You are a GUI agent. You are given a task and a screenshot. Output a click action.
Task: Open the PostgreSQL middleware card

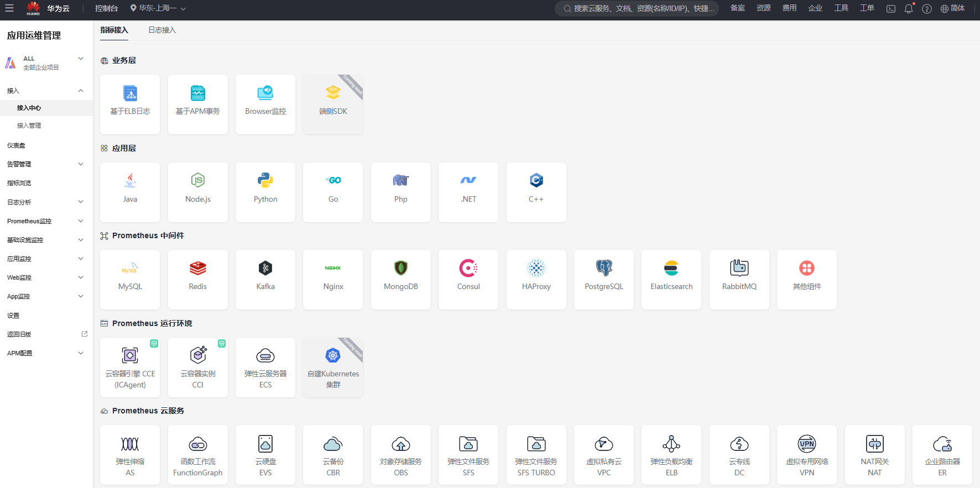coord(604,280)
